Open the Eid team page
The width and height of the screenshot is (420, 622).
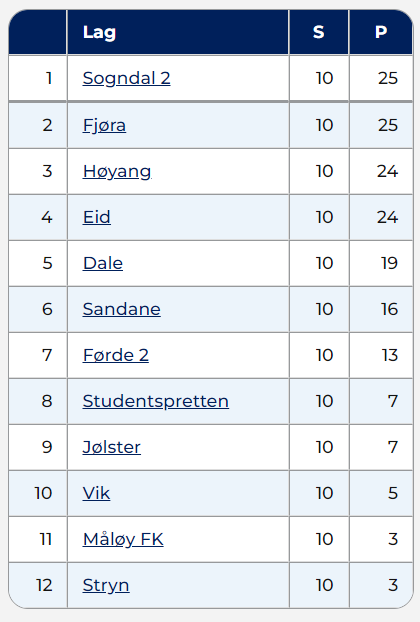tap(97, 217)
